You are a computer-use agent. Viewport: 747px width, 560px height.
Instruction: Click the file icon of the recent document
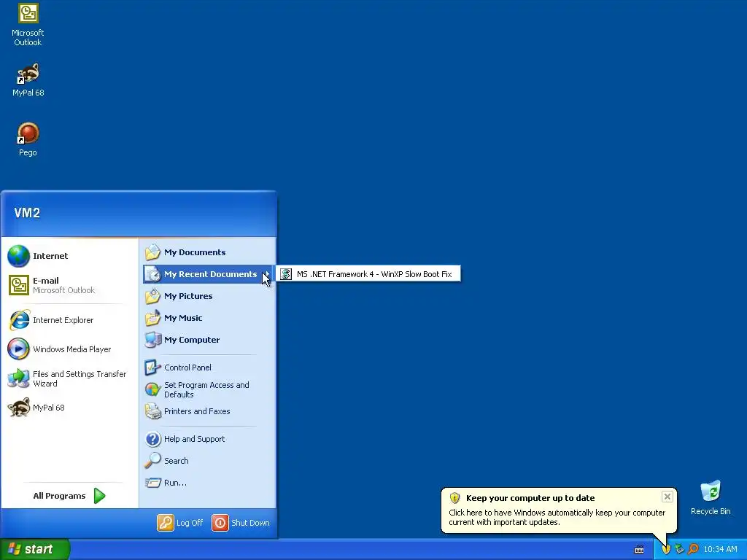pos(286,274)
